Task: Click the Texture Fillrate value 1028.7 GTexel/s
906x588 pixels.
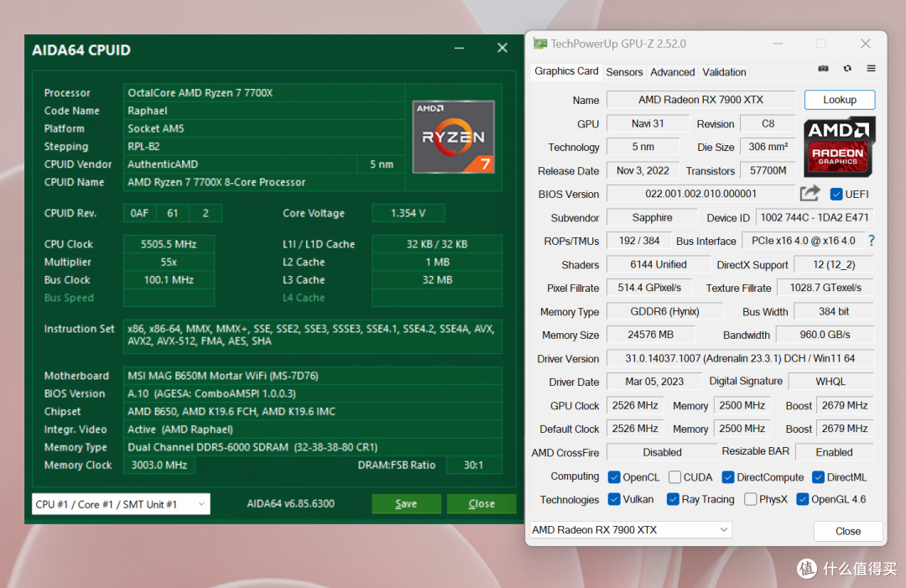Action: 825,288
